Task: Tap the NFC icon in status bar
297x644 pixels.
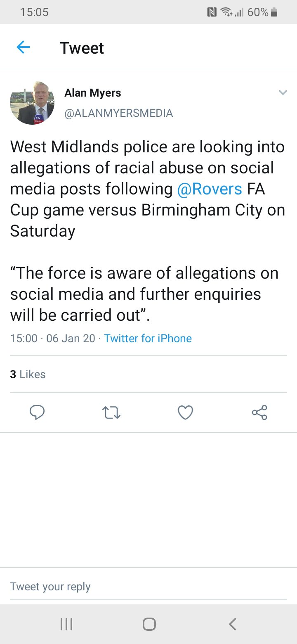Action: (212, 13)
